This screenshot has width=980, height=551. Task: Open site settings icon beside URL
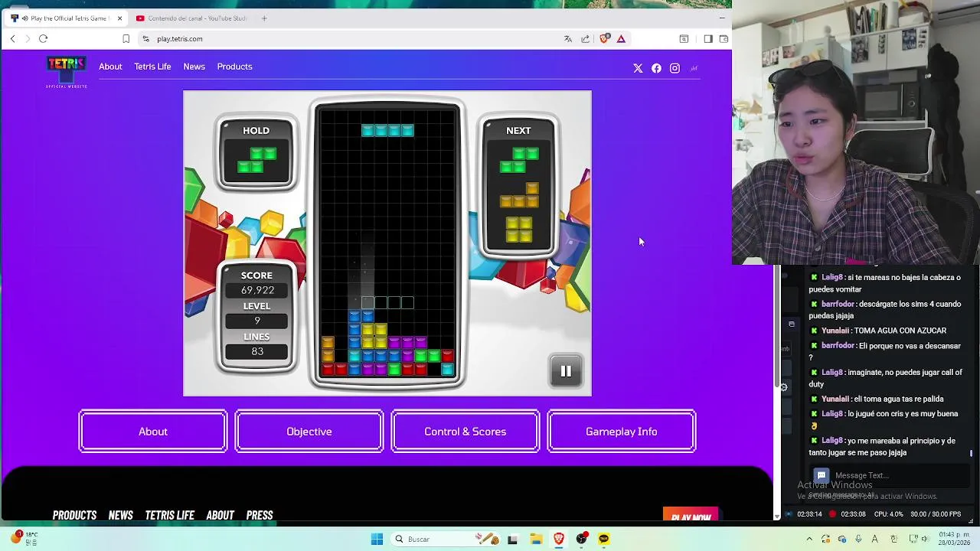pos(146,39)
